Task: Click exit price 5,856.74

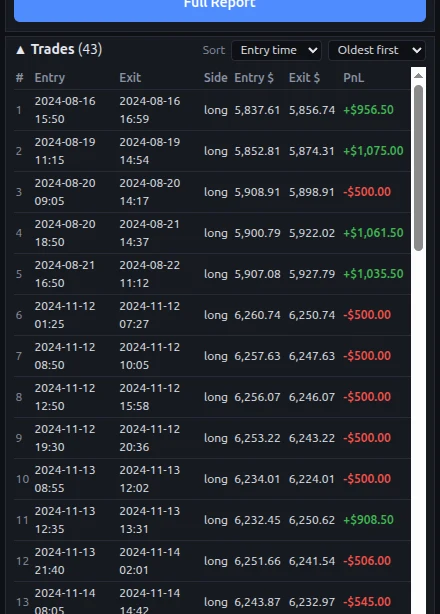Action: pyautogui.click(x=312, y=110)
